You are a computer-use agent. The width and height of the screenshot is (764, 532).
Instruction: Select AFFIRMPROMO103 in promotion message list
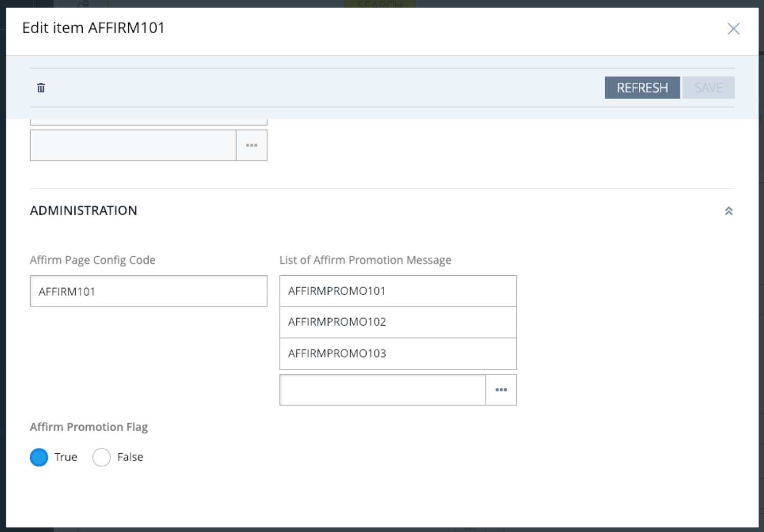(x=398, y=353)
